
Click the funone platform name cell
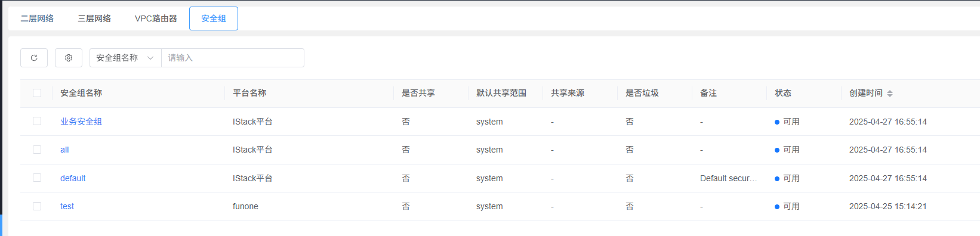click(245, 206)
